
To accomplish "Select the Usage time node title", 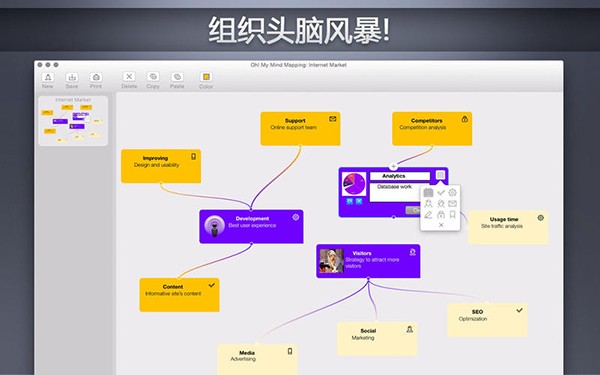I will (x=504, y=219).
